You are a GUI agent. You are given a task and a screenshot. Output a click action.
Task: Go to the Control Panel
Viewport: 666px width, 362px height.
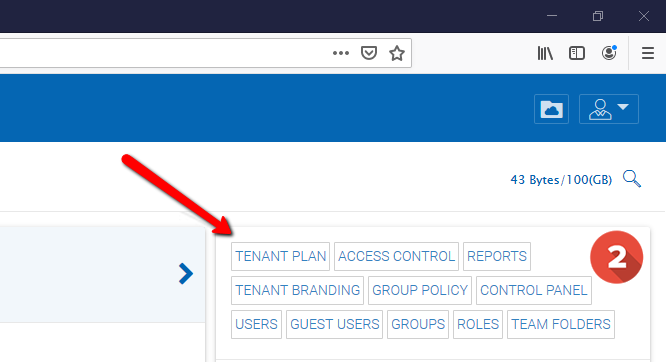534,290
